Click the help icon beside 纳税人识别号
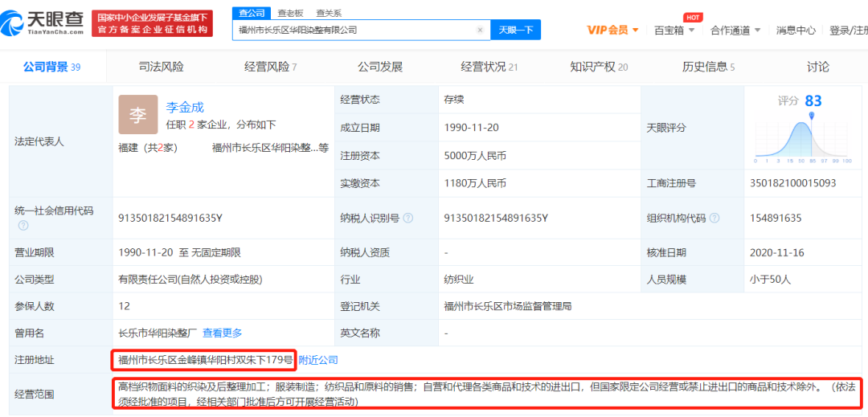This screenshot has height=417, width=868. (408, 219)
